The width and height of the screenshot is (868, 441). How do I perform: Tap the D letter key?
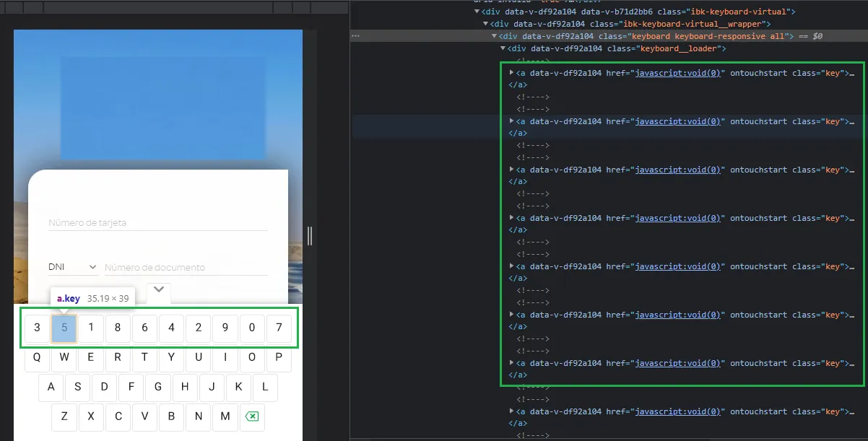coord(104,387)
